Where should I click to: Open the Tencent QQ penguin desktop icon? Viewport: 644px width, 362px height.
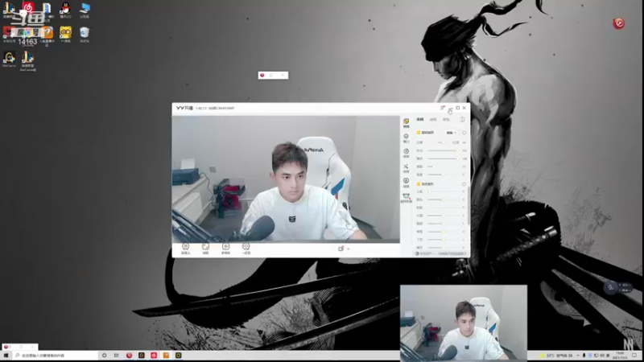(65, 10)
